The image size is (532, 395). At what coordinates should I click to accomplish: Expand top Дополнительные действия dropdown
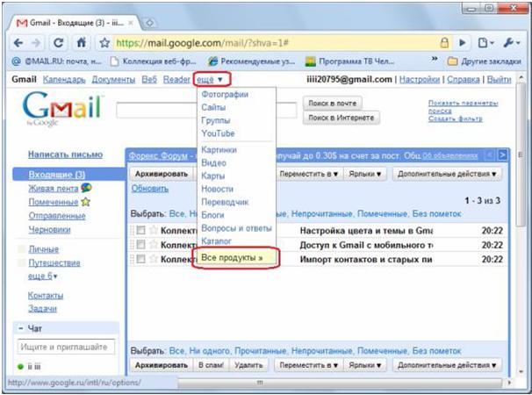tap(447, 174)
